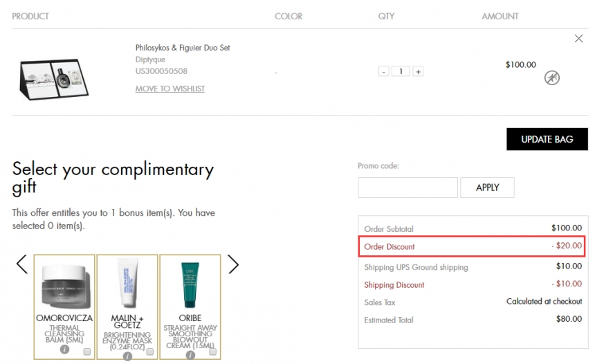The image size is (595, 364).
Task: Open info for Omorovicza Thermal Cleansing Balm
Action: click(64, 349)
